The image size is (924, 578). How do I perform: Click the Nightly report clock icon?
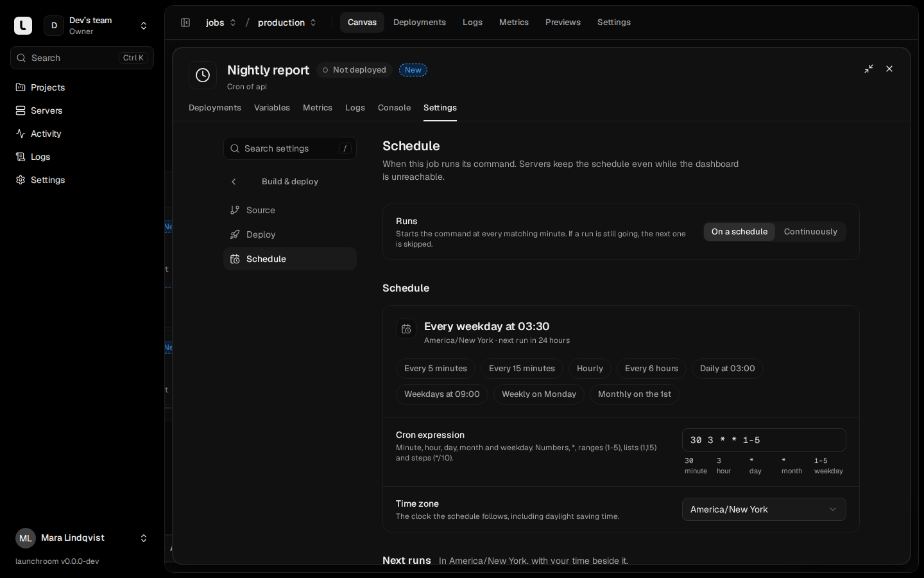[203, 75]
